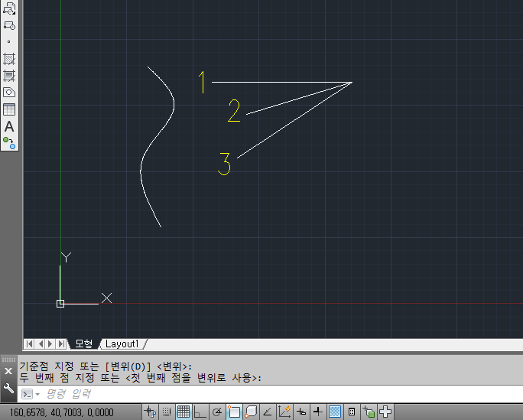Toggle Object Snap in status bar
This screenshot has width=523, height=420.
pos(234,412)
